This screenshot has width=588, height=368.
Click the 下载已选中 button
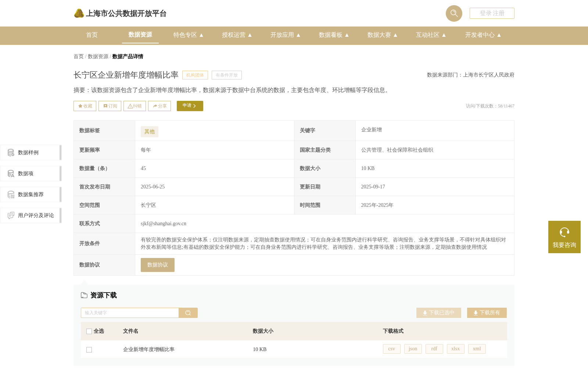pyautogui.click(x=439, y=313)
